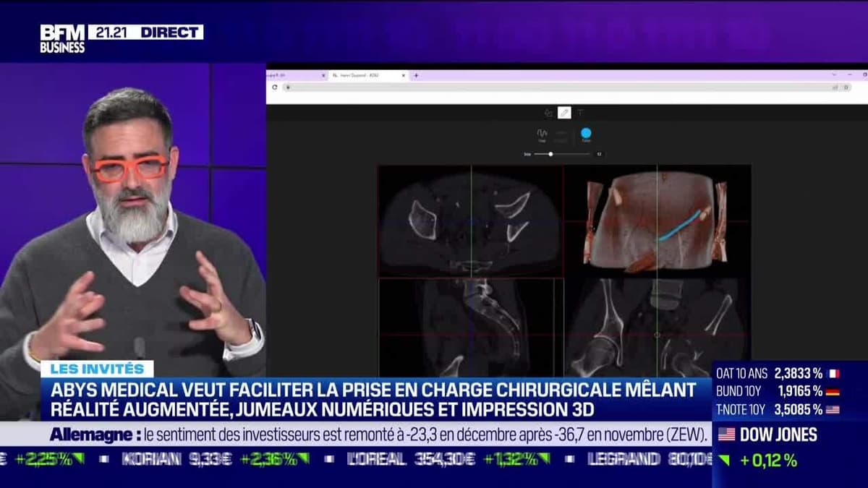Click the 3D volume rendering view

point(657,221)
